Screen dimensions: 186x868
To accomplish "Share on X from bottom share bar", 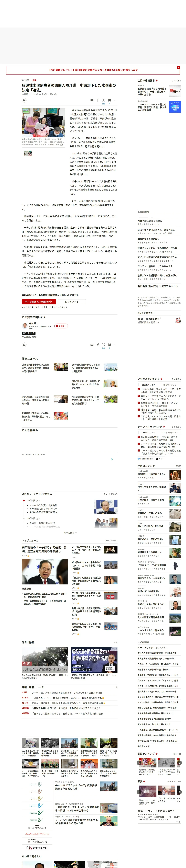I will (x=104, y=345).
